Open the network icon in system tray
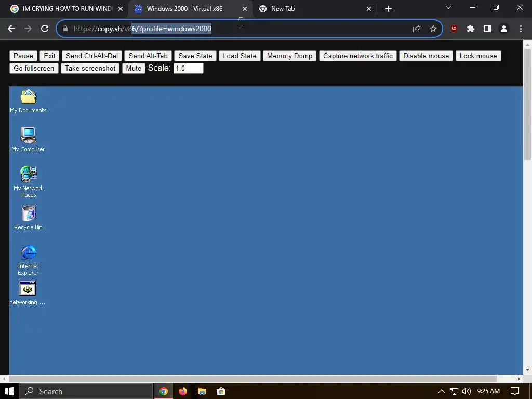The width and height of the screenshot is (532, 399). [454, 391]
